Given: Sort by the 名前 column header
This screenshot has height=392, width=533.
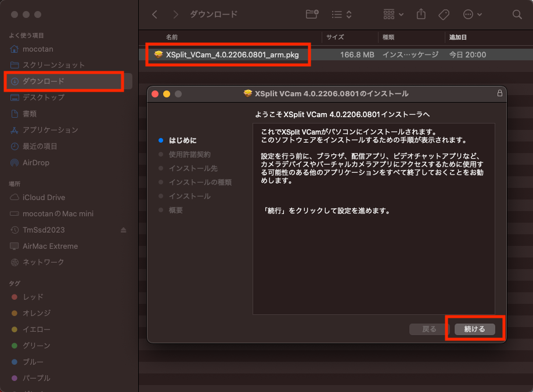Looking at the screenshot, I should click(x=172, y=37).
